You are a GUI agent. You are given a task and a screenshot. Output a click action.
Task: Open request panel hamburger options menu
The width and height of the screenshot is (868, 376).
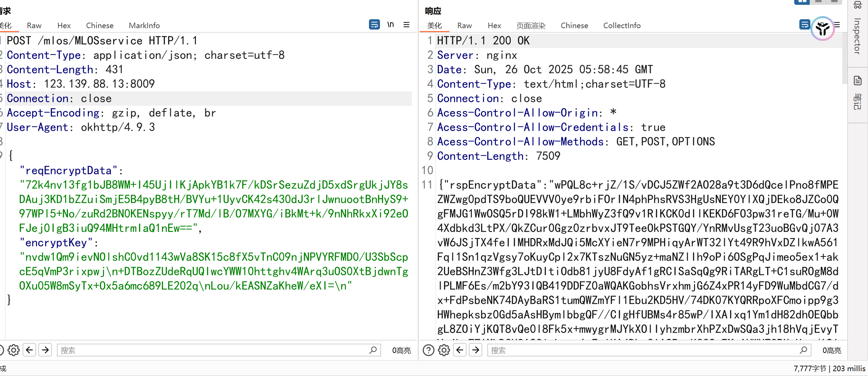point(406,25)
